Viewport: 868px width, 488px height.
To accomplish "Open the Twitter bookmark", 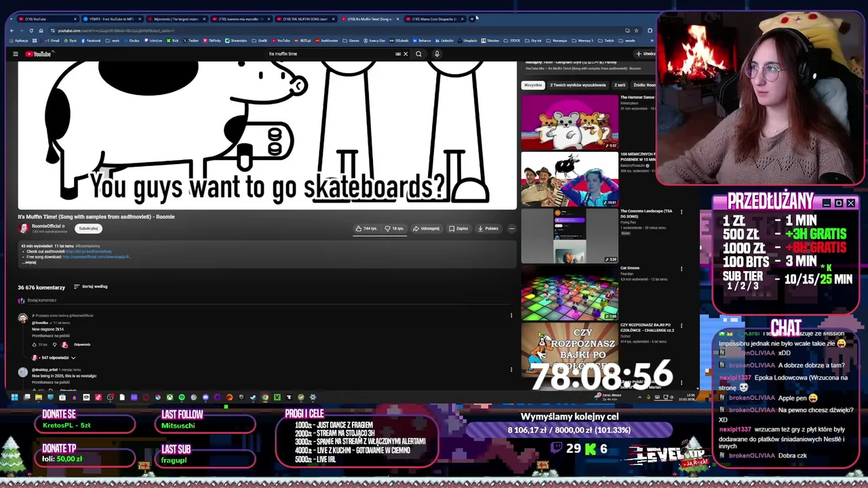I will (191, 41).
